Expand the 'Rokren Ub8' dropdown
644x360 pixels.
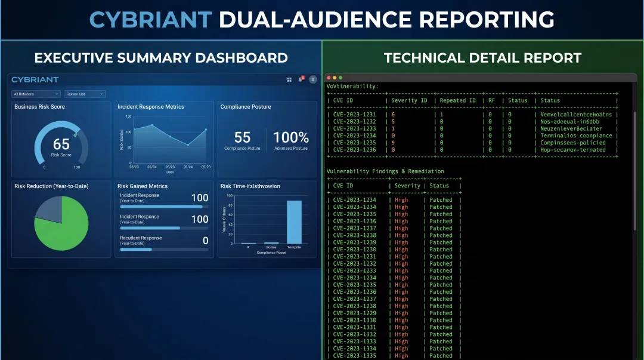[x=85, y=94]
